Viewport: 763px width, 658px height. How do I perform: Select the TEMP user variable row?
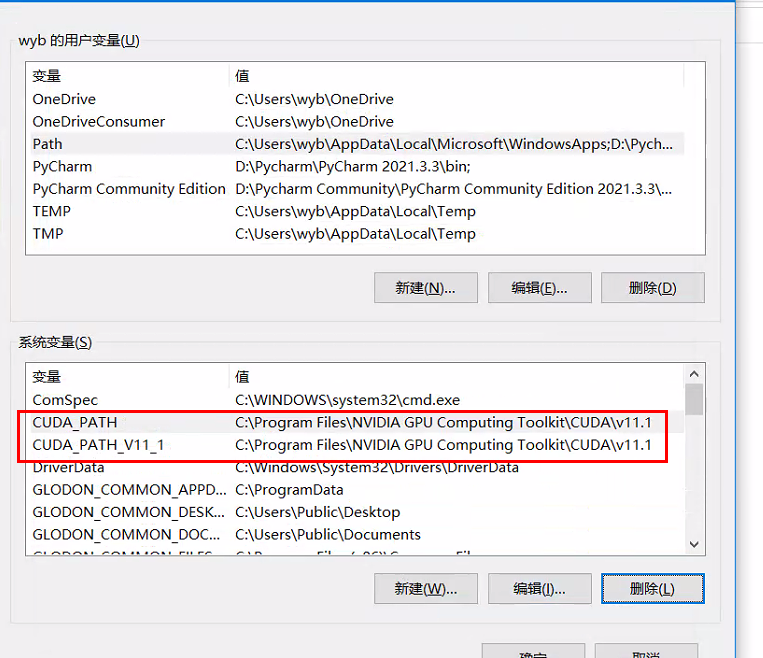point(357,211)
